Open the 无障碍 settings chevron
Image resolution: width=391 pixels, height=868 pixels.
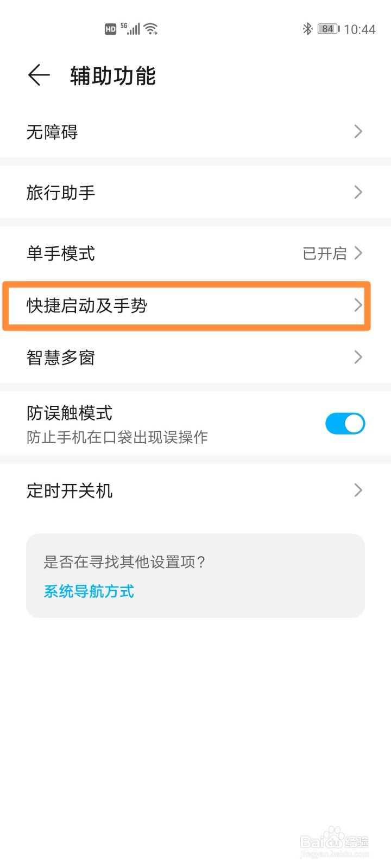358,131
